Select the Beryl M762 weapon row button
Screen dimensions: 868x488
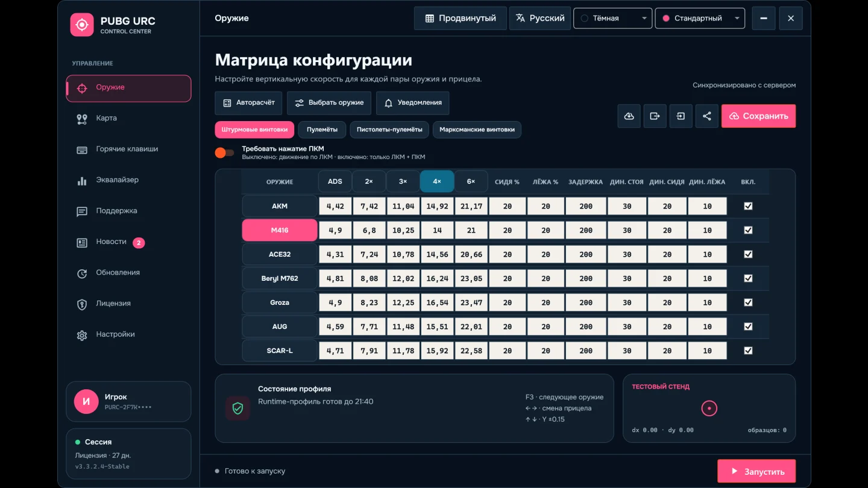point(280,278)
